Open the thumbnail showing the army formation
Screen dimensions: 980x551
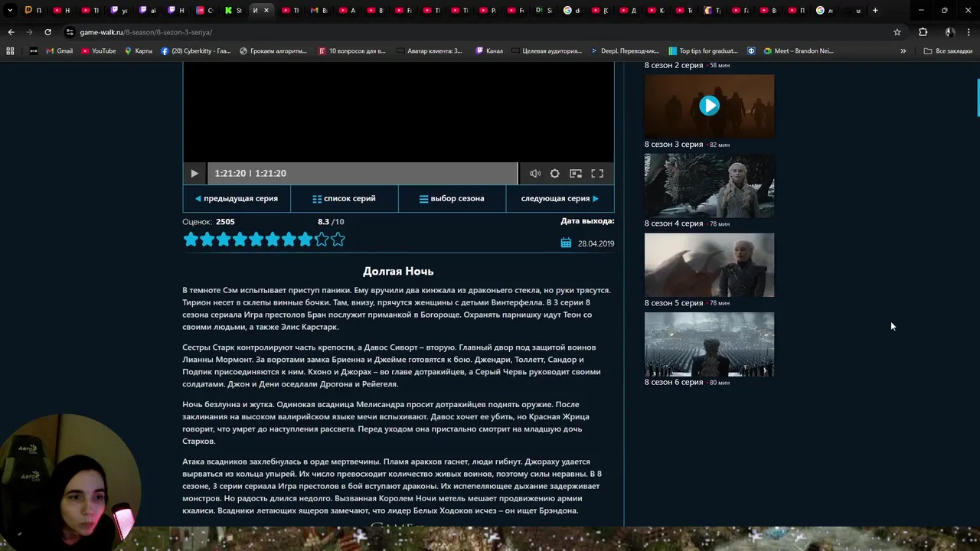pyautogui.click(x=709, y=344)
